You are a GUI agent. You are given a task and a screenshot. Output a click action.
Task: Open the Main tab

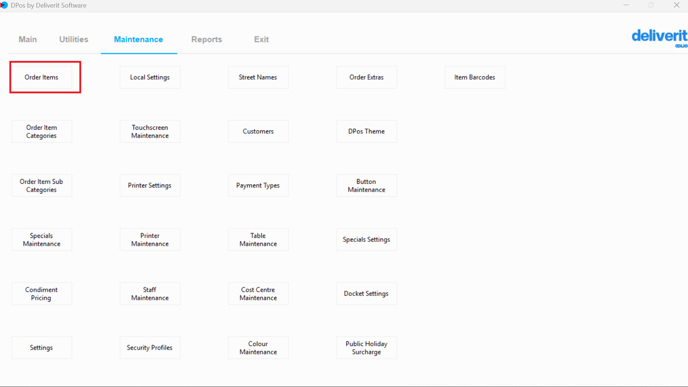pyautogui.click(x=28, y=39)
